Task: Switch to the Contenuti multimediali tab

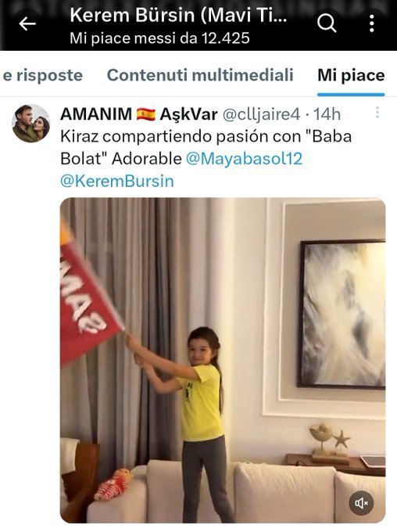Action: pyautogui.click(x=200, y=75)
